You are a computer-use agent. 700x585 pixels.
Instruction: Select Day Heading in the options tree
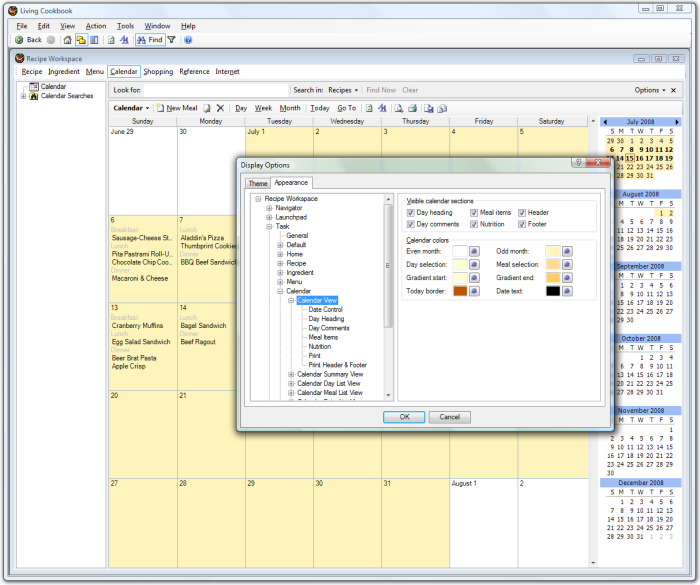click(x=326, y=319)
